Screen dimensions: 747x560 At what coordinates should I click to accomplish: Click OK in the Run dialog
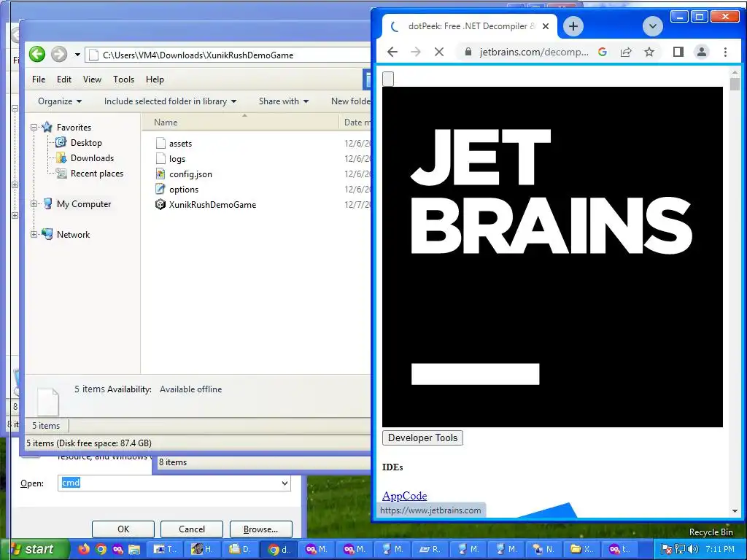(123, 529)
